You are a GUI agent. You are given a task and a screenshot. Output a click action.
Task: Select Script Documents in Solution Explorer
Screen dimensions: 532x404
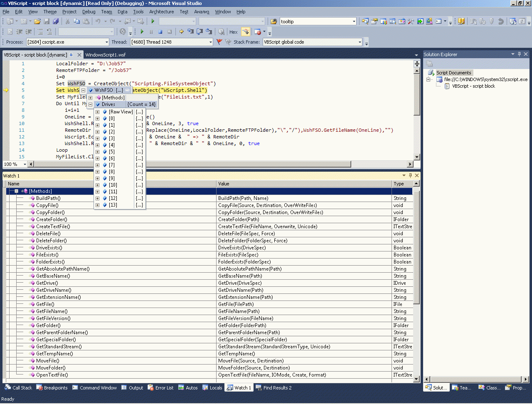pos(453,73)
